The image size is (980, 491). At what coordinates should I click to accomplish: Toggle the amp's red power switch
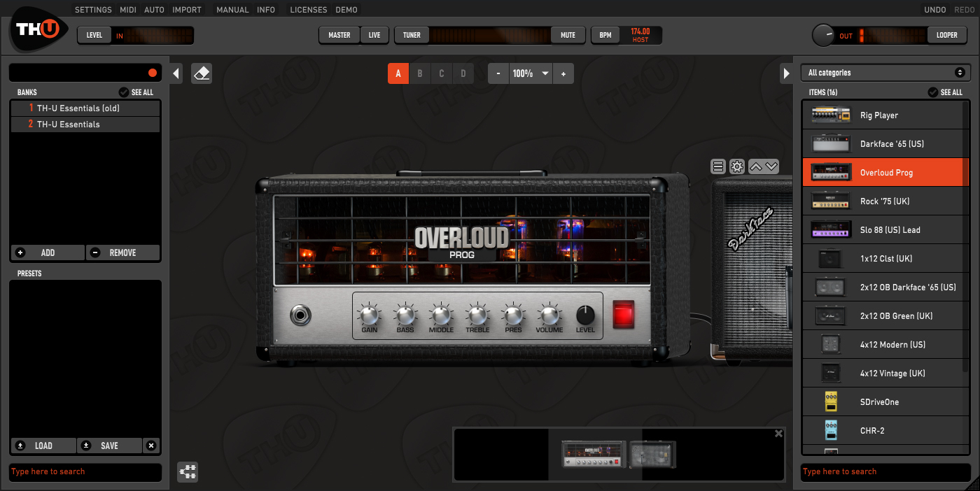click(623, 314)
